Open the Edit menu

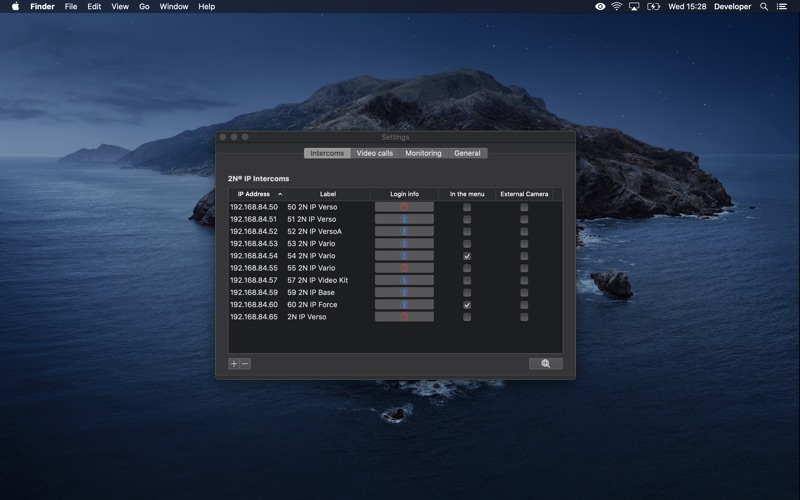coord(94,7)
